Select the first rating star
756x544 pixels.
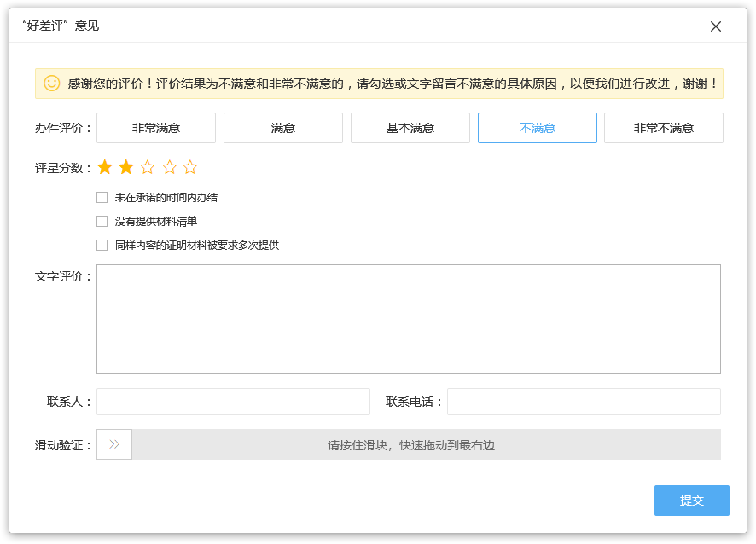[105, 168]
